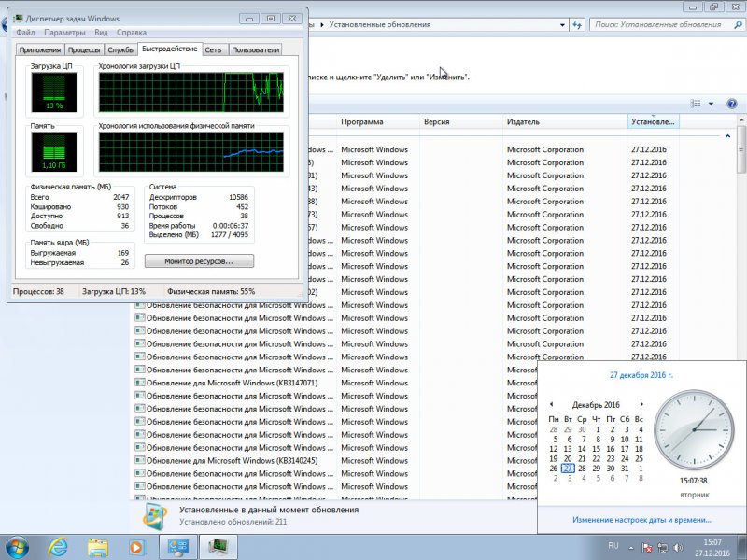
Task: Sort by the Версия column header
Action: coord(461,122)
